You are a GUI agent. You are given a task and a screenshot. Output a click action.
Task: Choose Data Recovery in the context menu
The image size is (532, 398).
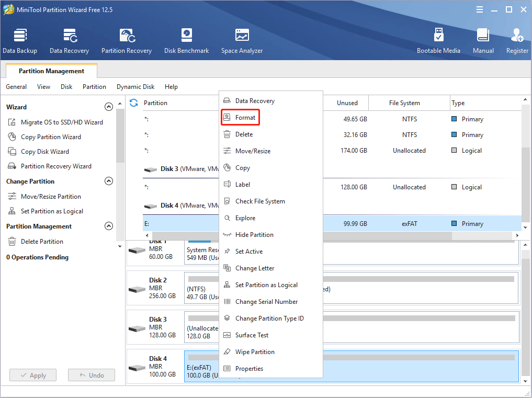[x=271, y=101]
